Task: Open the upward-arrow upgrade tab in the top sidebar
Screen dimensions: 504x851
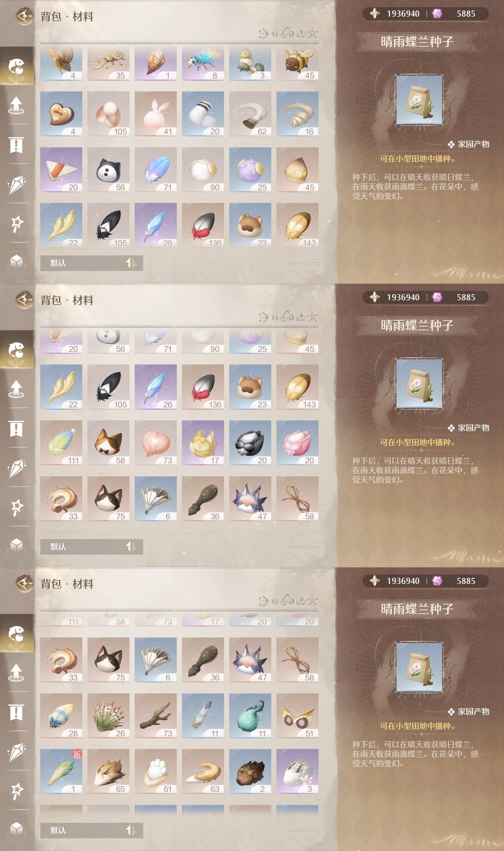Action: (x=17, y=105)
